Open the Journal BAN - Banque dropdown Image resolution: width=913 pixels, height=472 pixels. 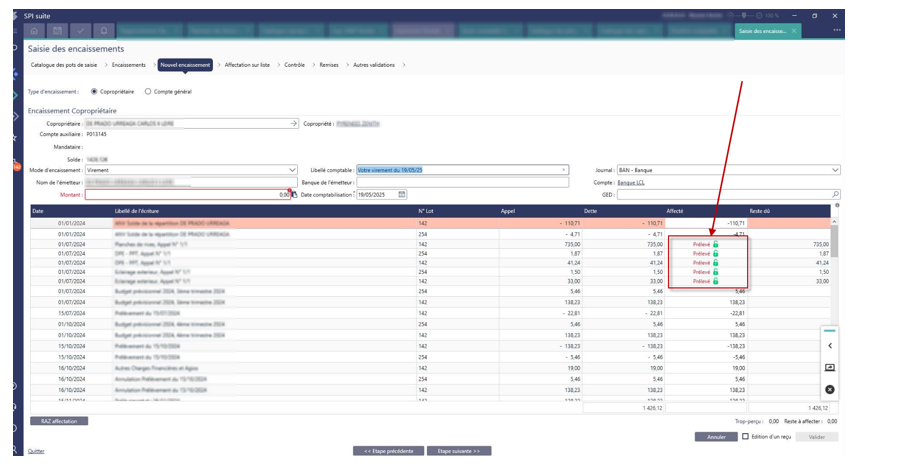point(834,170)
